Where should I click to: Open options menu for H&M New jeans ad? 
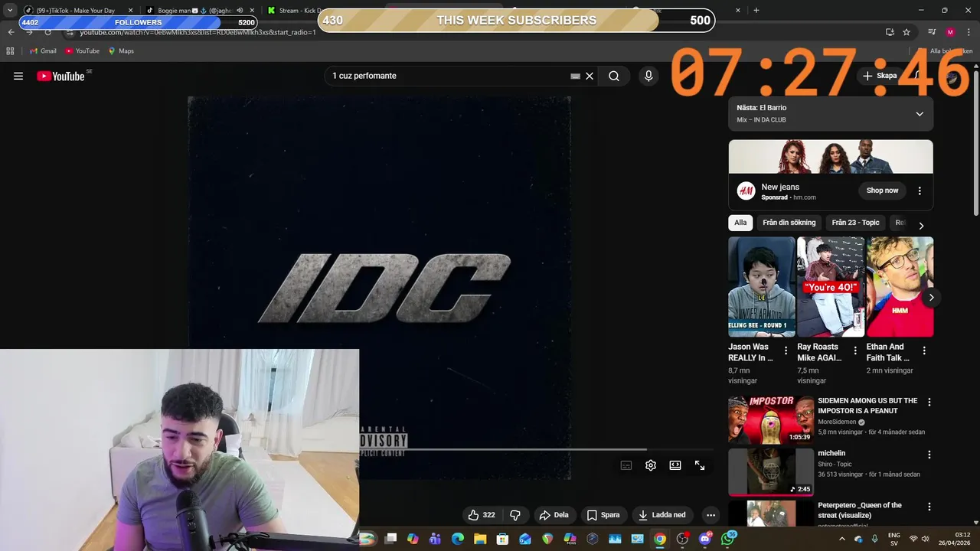coord(920,191)
